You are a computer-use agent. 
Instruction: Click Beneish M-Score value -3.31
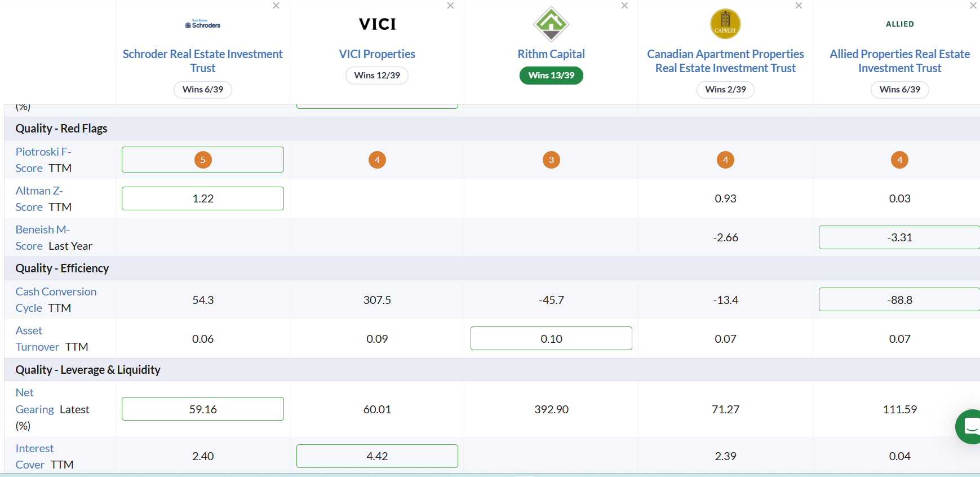(x=899, y=237)
